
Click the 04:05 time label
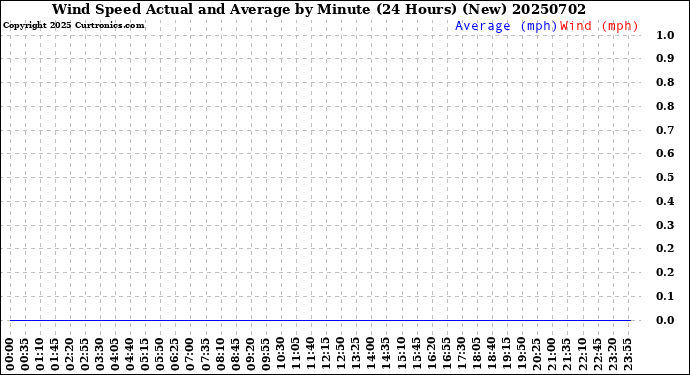coord(115,355)
